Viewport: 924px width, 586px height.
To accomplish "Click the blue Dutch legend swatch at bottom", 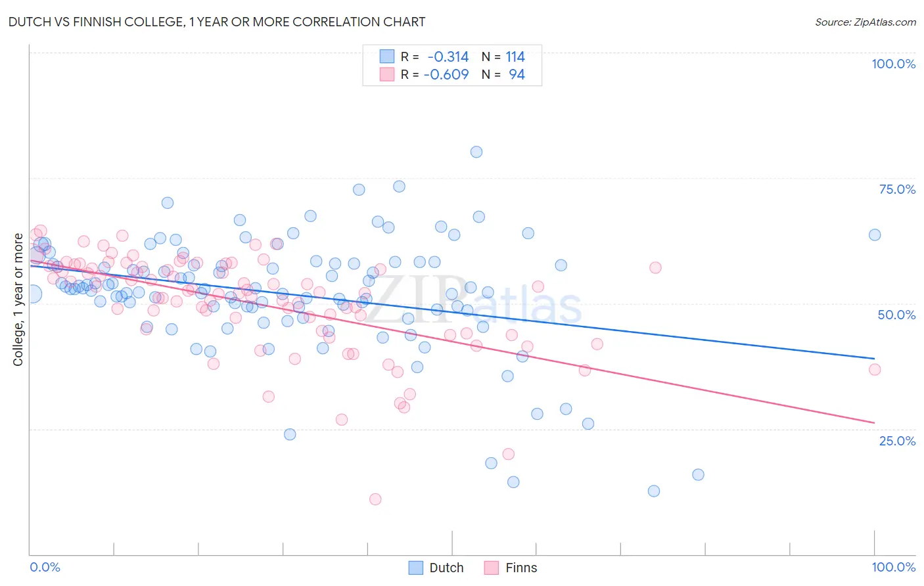I will (415, 568).
